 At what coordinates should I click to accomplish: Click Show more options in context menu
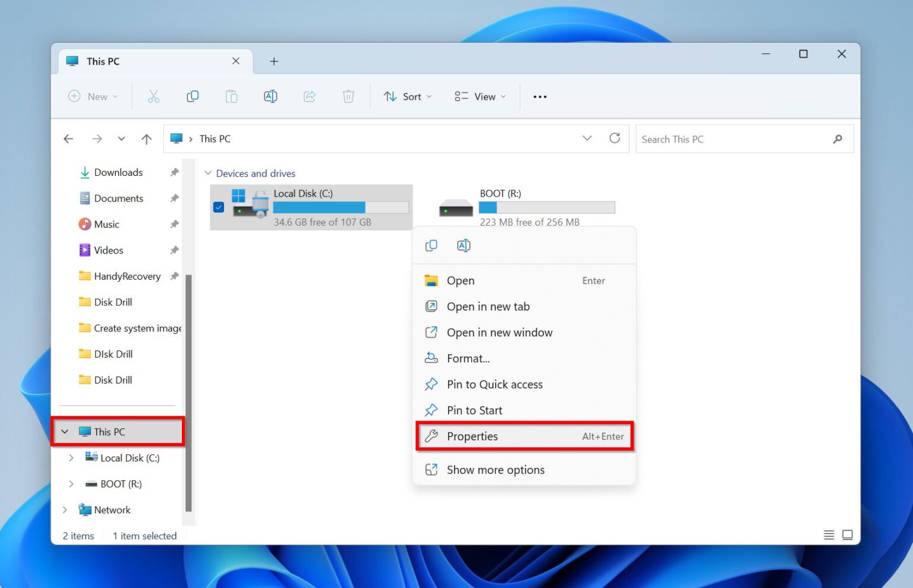point(495,469)
